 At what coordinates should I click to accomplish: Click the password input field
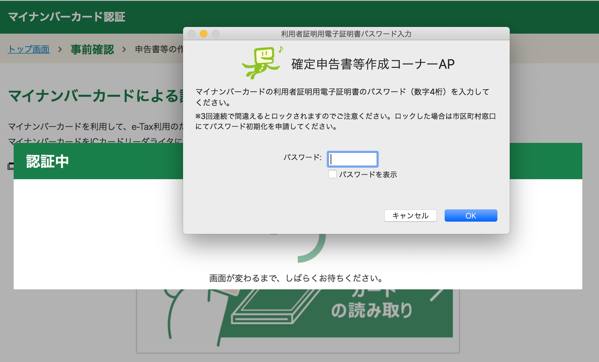tap(353, 159)
